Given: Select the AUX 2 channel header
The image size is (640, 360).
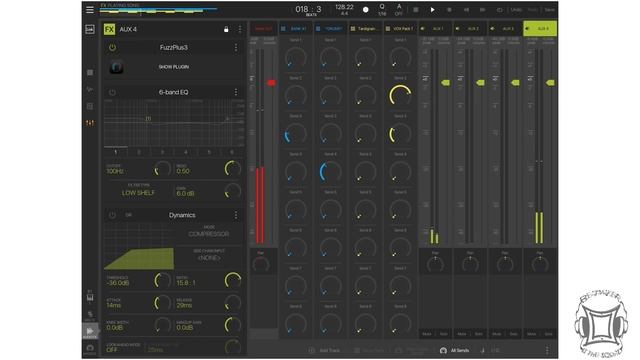Looking at the screenshot, I should click(471, 29).
